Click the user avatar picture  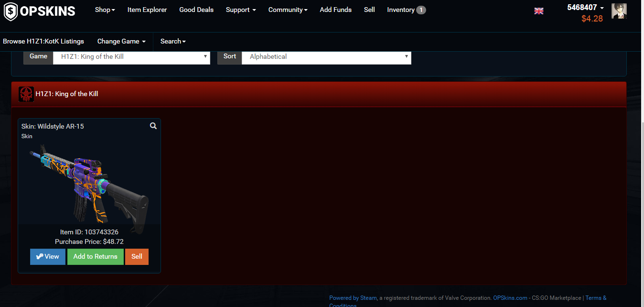click(x=619, y=11)
